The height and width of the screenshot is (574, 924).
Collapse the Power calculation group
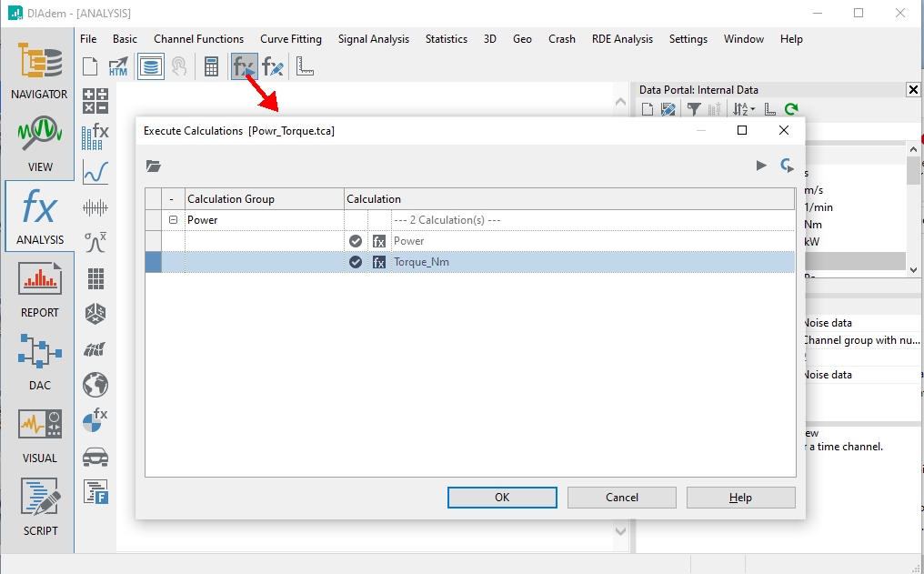click(x=173, y=220)
